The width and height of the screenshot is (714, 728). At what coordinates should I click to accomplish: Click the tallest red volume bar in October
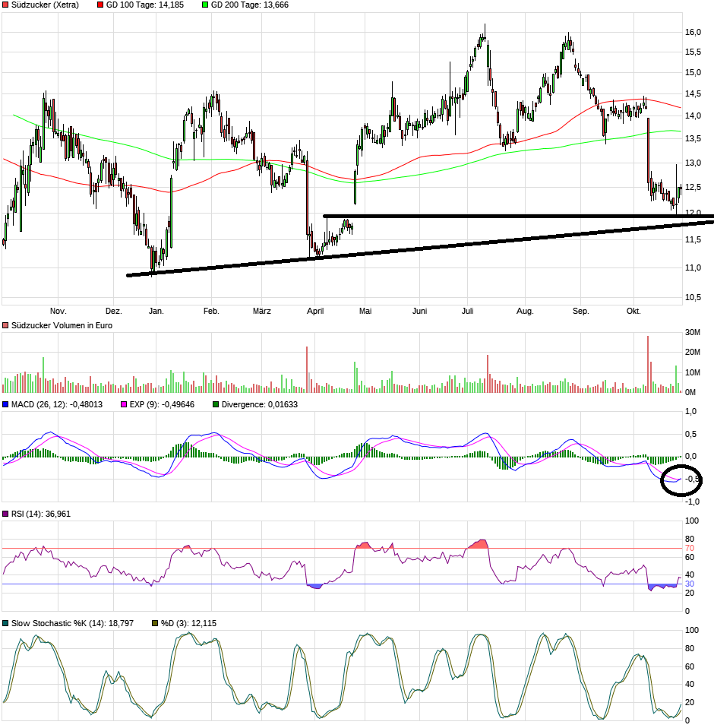pos(648,364)
